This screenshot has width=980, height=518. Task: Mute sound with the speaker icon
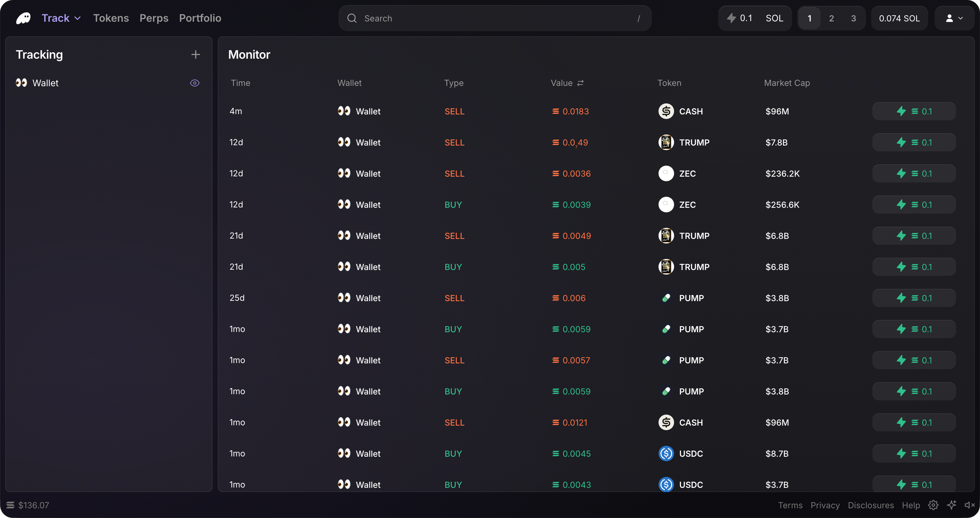[969, 505]
